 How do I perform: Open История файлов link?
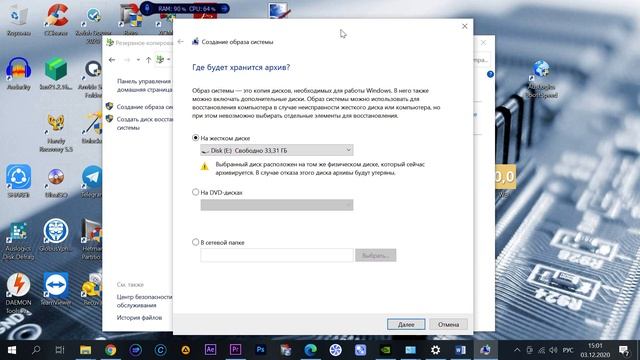pyautogui.click(x=139, y=317)
